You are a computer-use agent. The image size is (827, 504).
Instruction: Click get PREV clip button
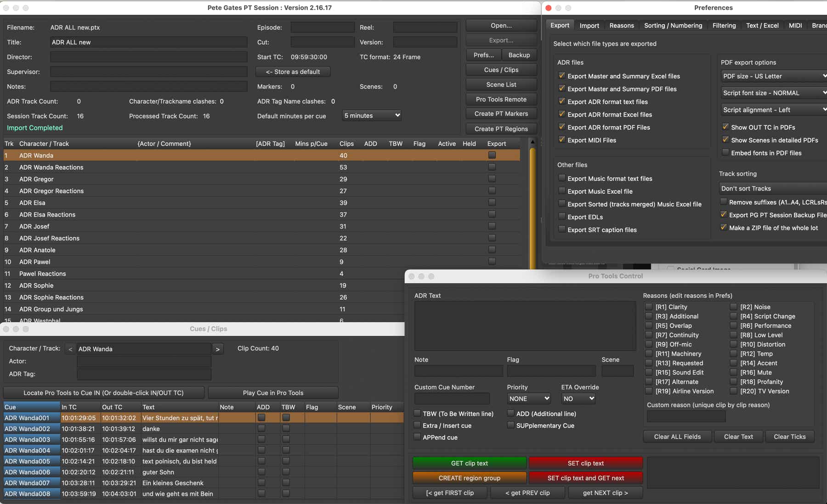click(528, 493)
